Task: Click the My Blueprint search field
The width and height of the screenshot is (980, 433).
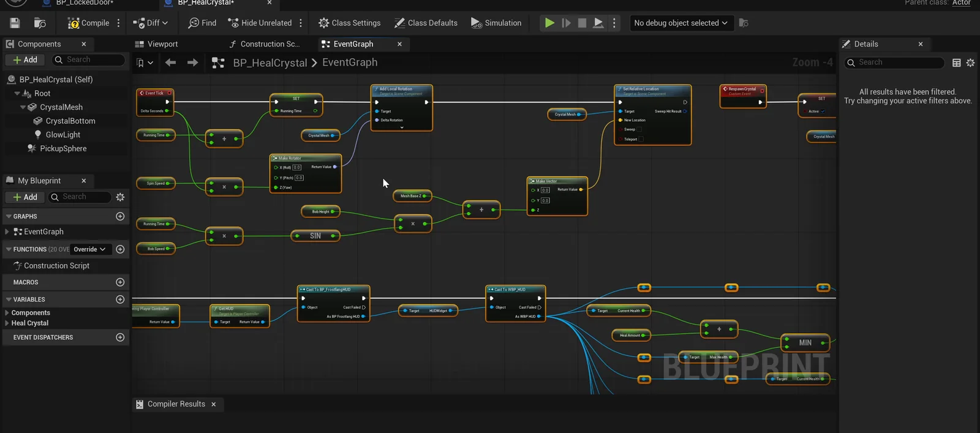Action: (x=80, y=197)
